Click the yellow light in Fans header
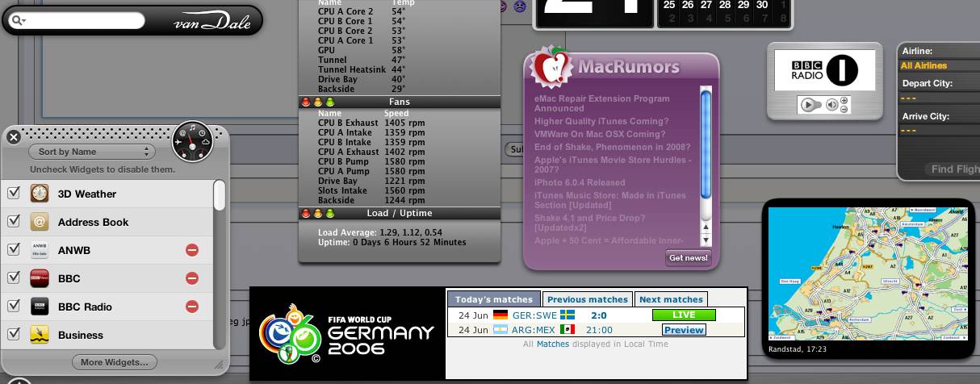The image size is (980, 384). pyautogui.click(x=318, y=102)
